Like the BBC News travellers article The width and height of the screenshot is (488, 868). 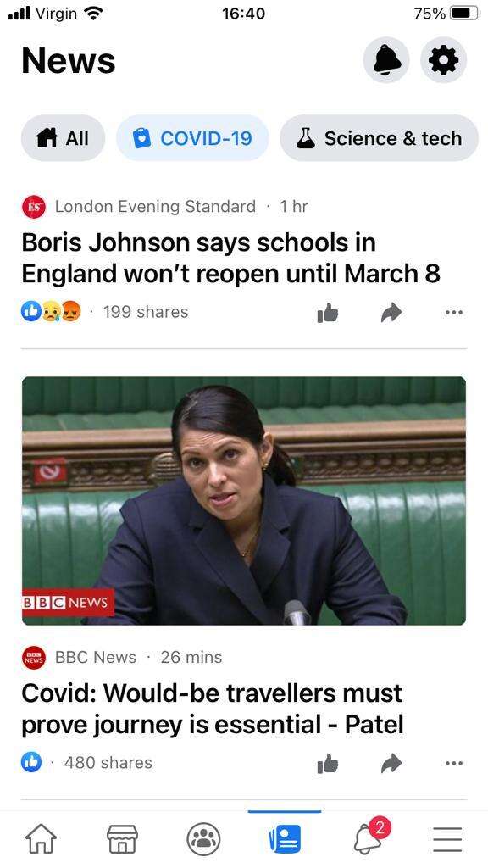coord(328,763)
